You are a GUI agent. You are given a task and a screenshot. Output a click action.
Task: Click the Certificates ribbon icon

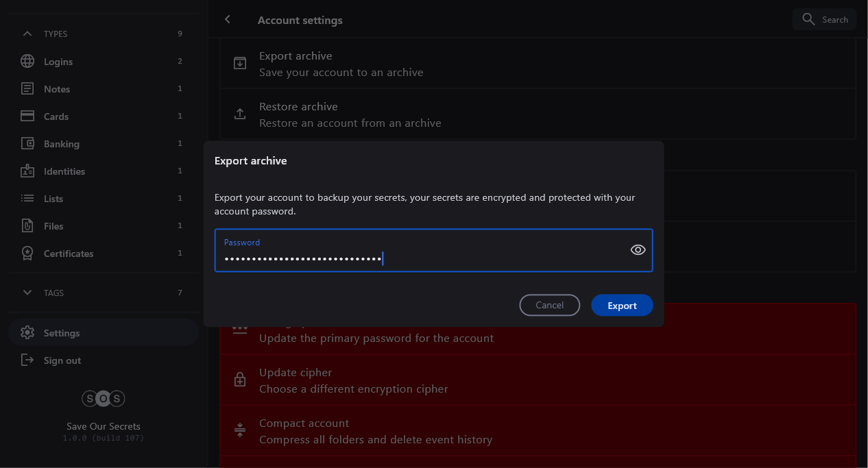click(27, 254)
